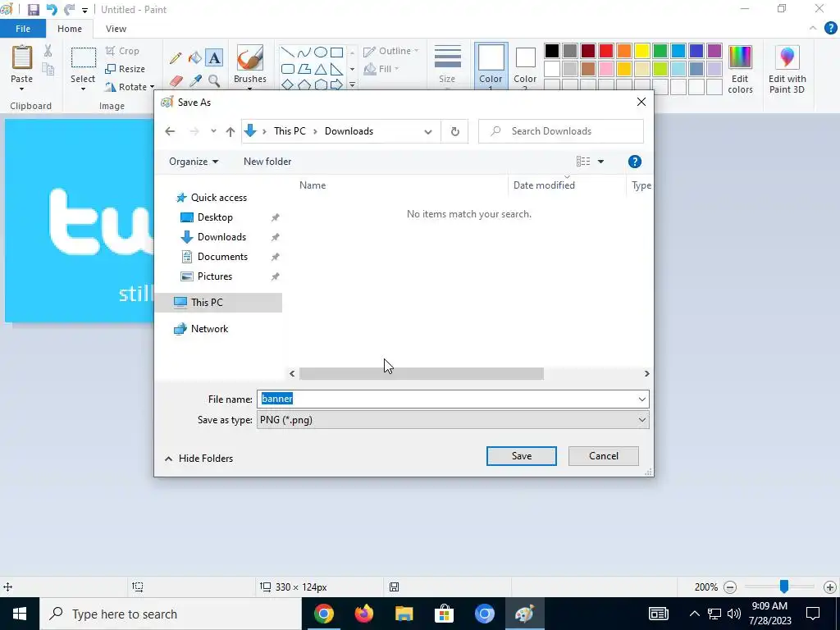Expand the Organize menu

194,162
